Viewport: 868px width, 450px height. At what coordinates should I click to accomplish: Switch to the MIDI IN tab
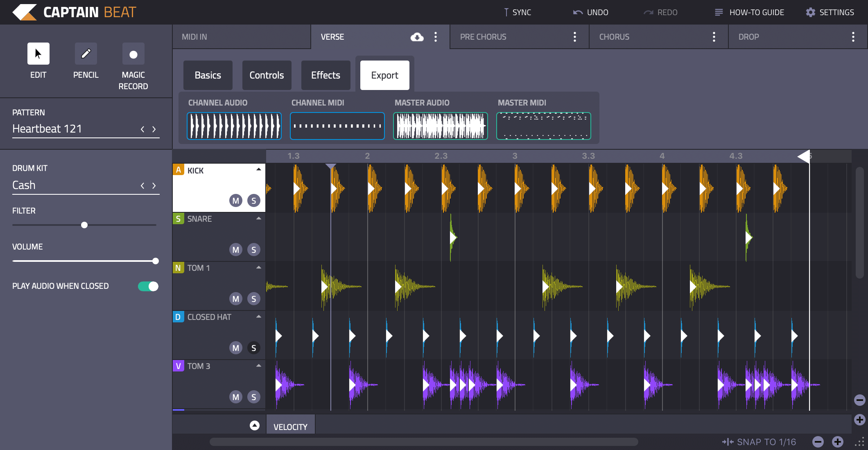click(x=242, y=37)
